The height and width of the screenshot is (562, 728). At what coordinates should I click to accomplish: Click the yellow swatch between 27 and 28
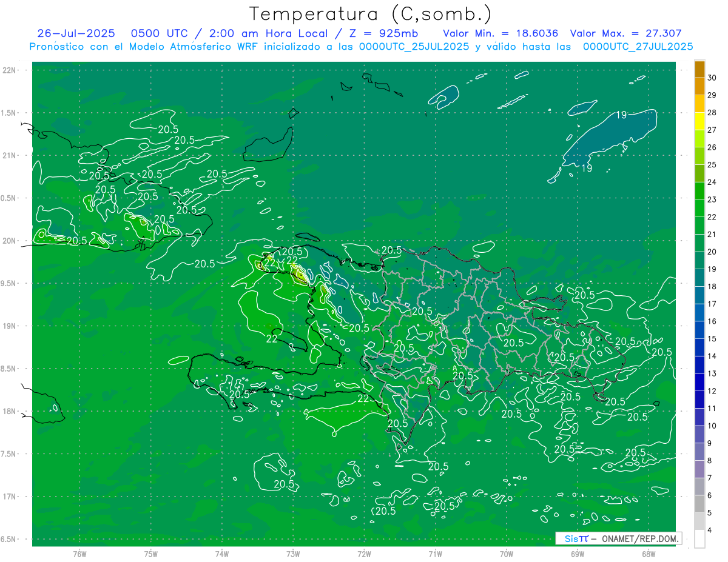[699, 121]
